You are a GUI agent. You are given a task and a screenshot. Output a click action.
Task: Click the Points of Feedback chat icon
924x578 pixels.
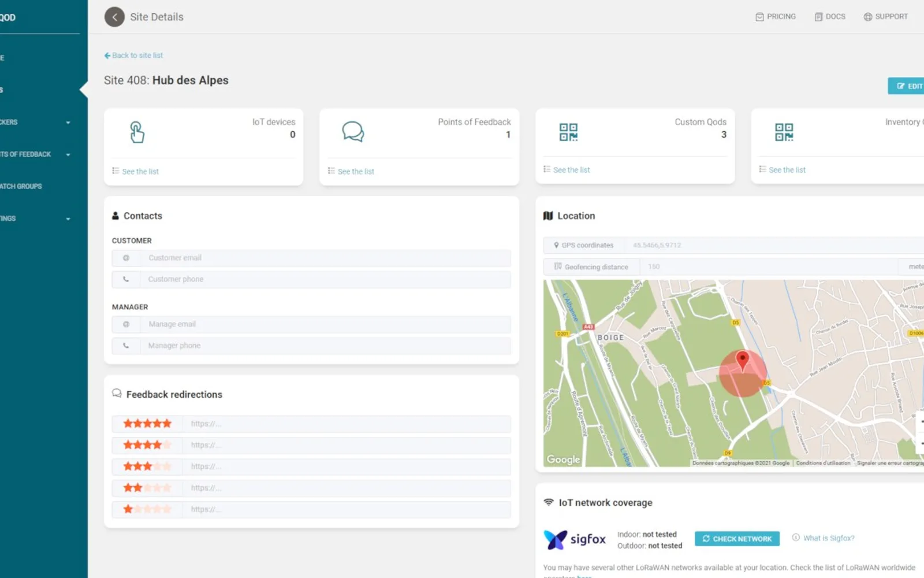coord(353,132)
